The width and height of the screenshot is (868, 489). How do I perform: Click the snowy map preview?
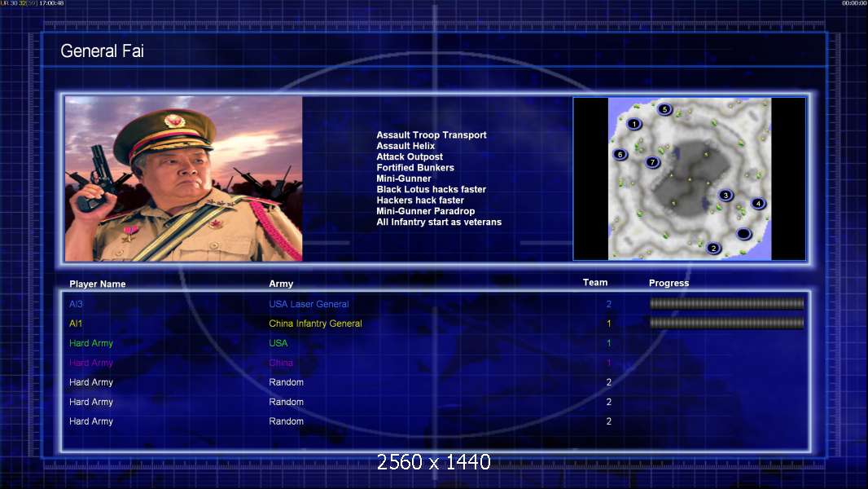pyautogui.click(x=689, y=178)
